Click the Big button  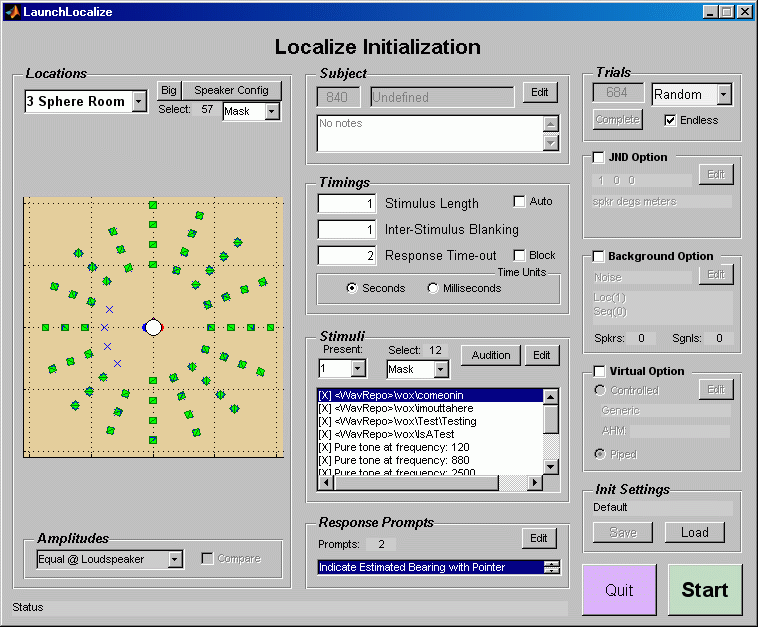point(169,90)
